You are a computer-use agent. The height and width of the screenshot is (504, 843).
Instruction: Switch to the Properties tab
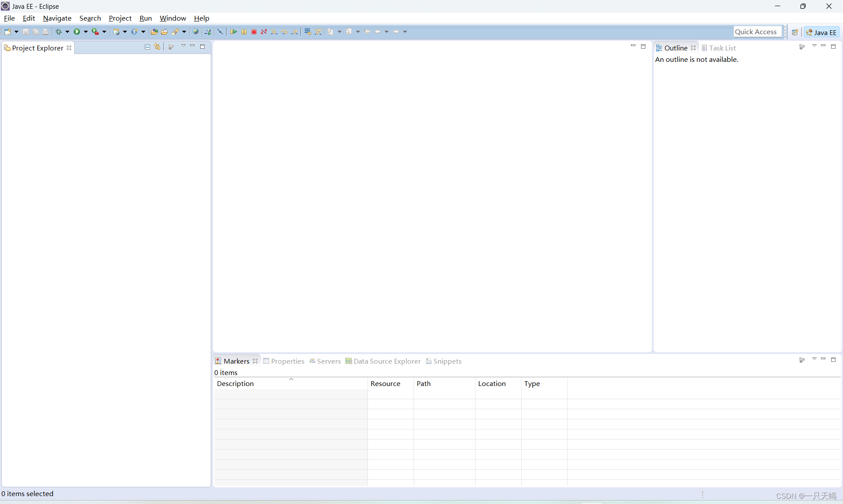pos(284,361)
